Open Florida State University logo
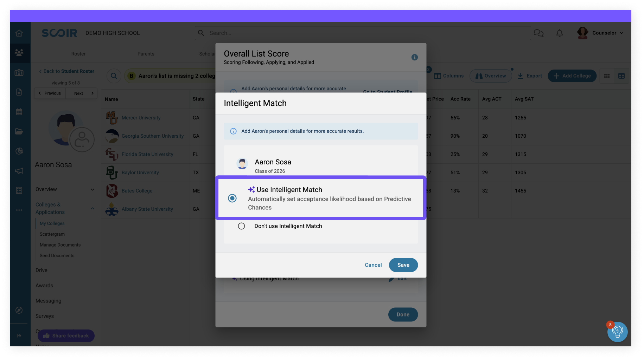Screen dimensions: 644x359 (x=112, y=154)
